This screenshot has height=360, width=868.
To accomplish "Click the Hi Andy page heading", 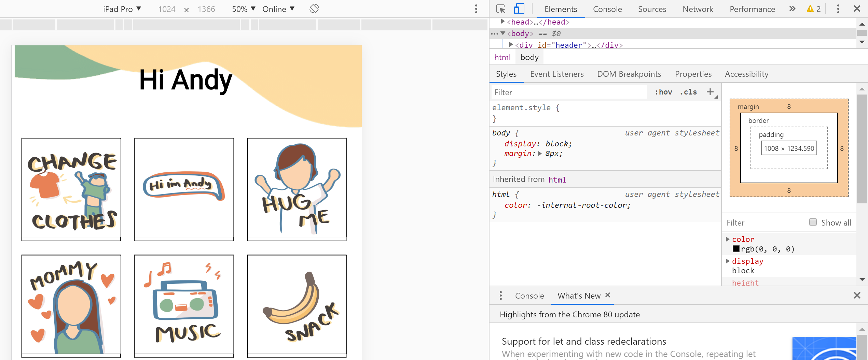I will [186, 81].
